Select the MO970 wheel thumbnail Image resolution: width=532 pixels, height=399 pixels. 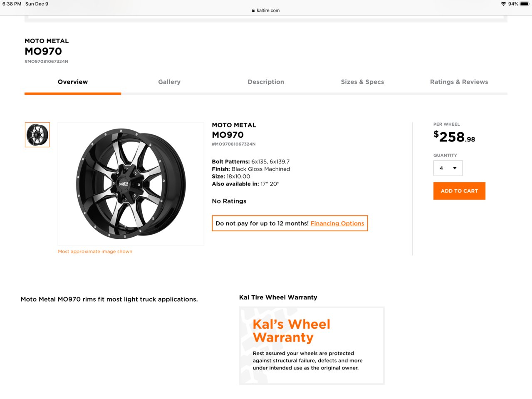click(37, 135)
